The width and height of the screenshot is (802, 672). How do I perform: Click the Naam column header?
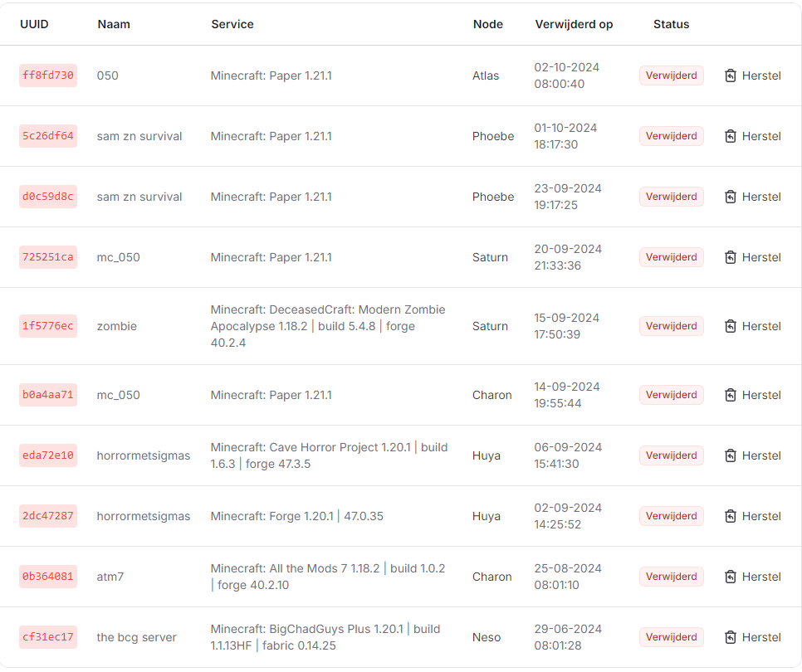click(114, 24)
